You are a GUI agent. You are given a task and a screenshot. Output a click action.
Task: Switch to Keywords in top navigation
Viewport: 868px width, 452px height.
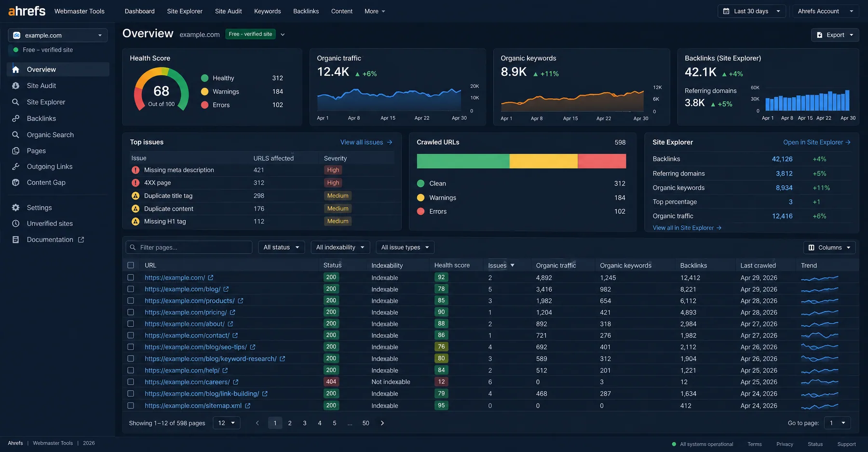click(x=268, y=11)
